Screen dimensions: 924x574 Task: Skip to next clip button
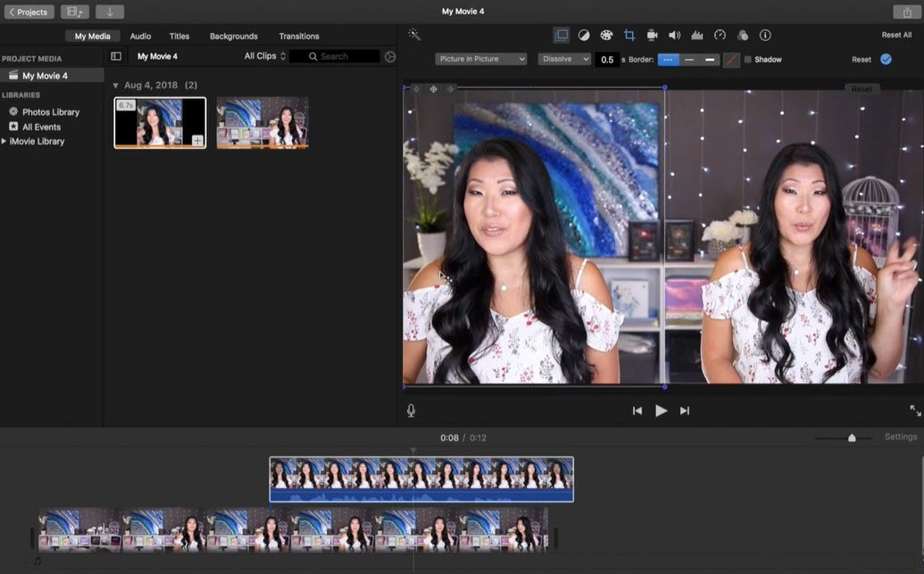point(684,411)
